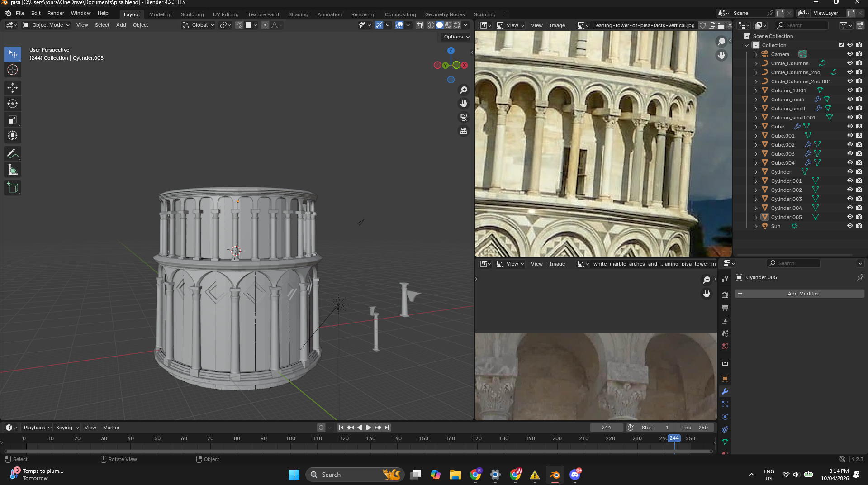This screenshot has height=485, width=868.
Task: Open Discord from the Windows taskbar
Action: click(575, 475)
